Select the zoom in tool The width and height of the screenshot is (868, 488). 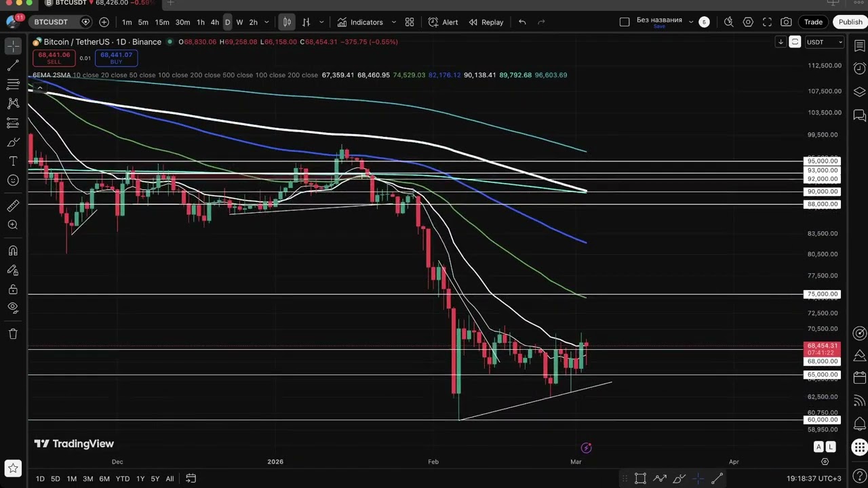click(x=13, y=224)
